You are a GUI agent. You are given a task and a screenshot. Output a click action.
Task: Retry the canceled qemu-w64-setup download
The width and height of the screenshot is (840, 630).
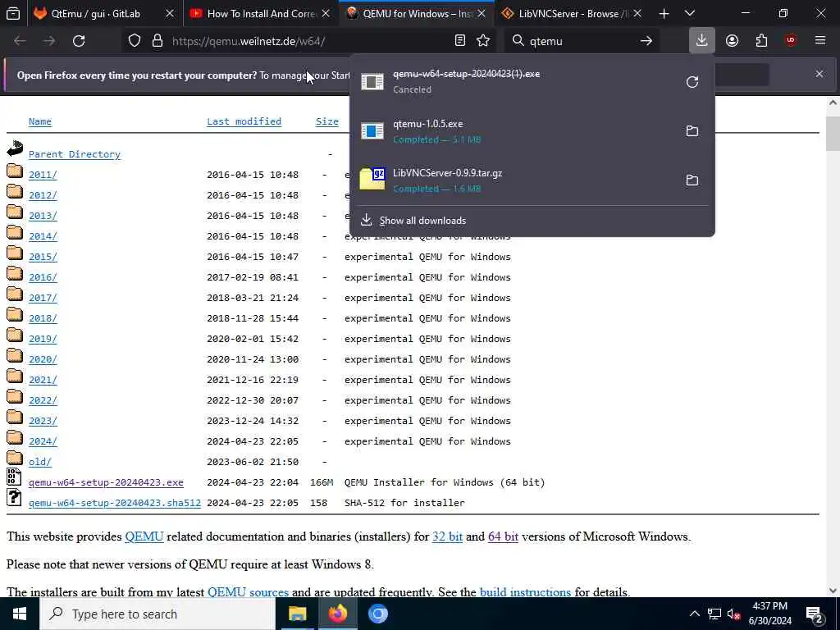click(692, 82)
